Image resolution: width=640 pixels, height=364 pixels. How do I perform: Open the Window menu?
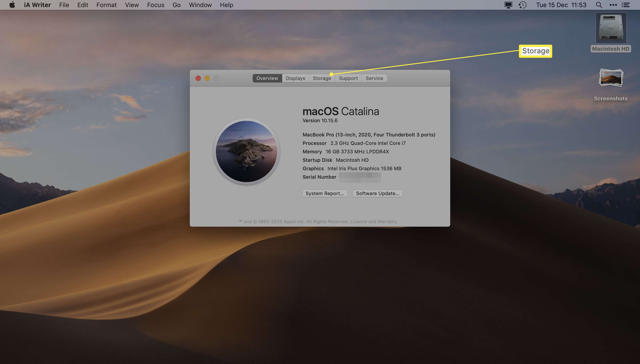click(200, 5)
